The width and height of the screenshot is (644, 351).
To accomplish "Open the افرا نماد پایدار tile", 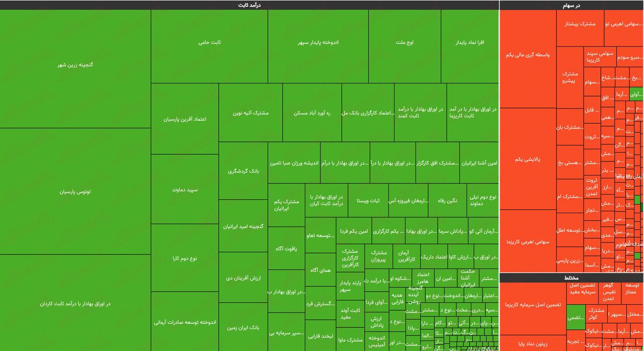I will 469,43.
